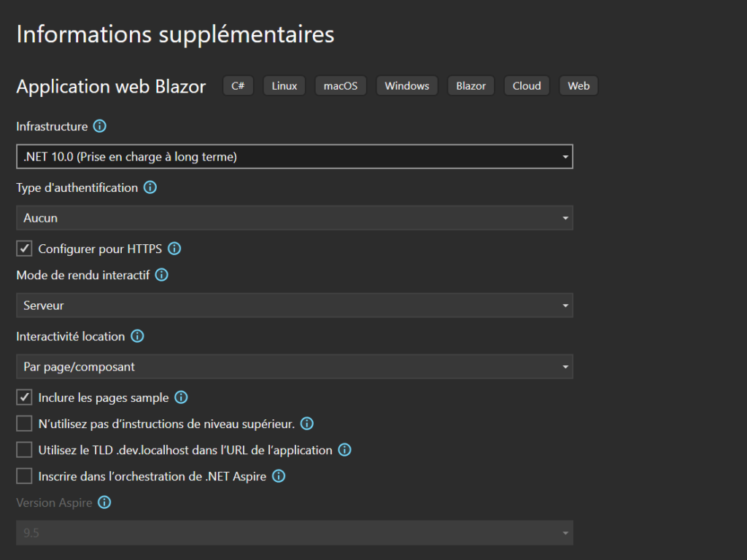
Task: Click the Blazor tag label
Action: coord(471,86)
